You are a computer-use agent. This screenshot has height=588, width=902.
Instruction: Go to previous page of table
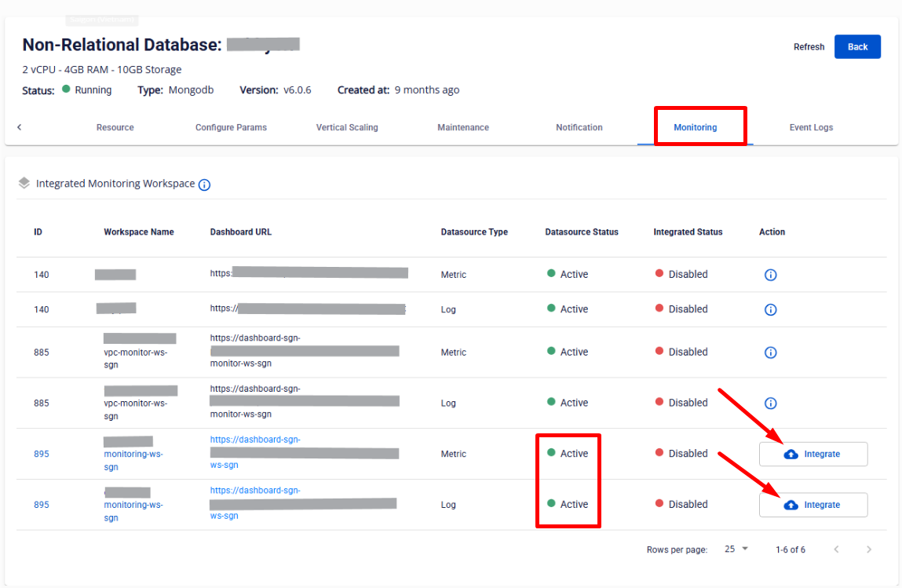[836, 550]
